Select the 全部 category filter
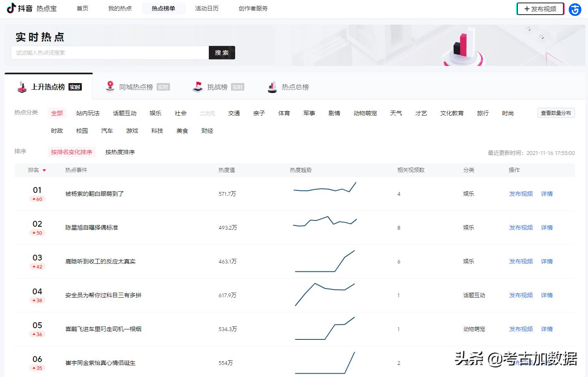The height and width of the screenshot is (377, 588). (x=57, y=113)
